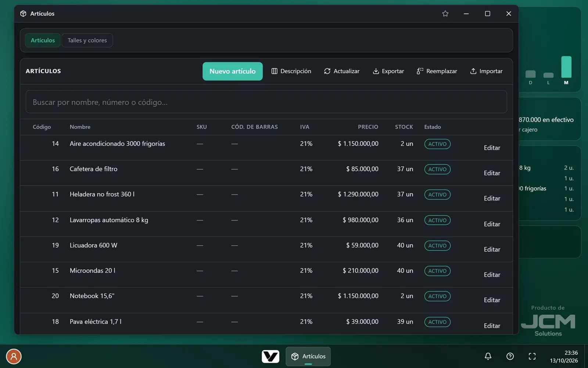
Task: Edit Aire acondicionado 3000 frigorías
Action: 492,148
